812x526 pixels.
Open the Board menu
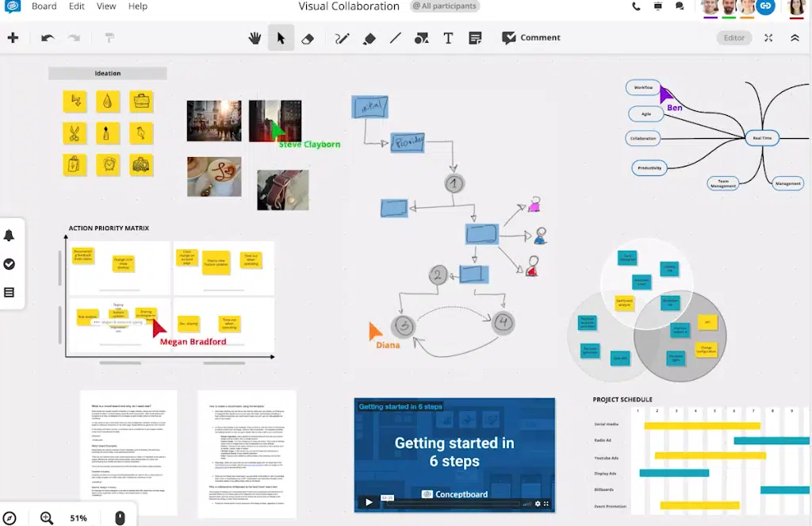[44, 6]
